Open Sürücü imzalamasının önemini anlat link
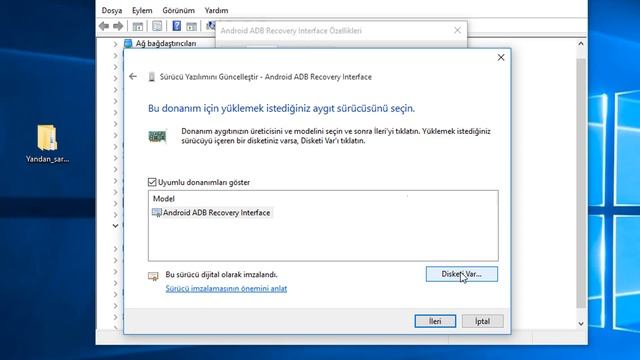Image resolution: width=640 pixels, height=360 pixels. pos(226,289)
